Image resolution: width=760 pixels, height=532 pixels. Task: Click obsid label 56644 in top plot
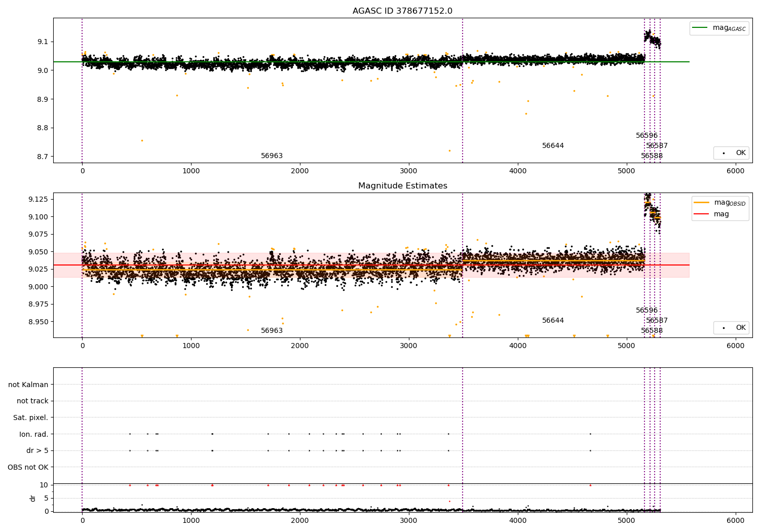pos(553,146)
